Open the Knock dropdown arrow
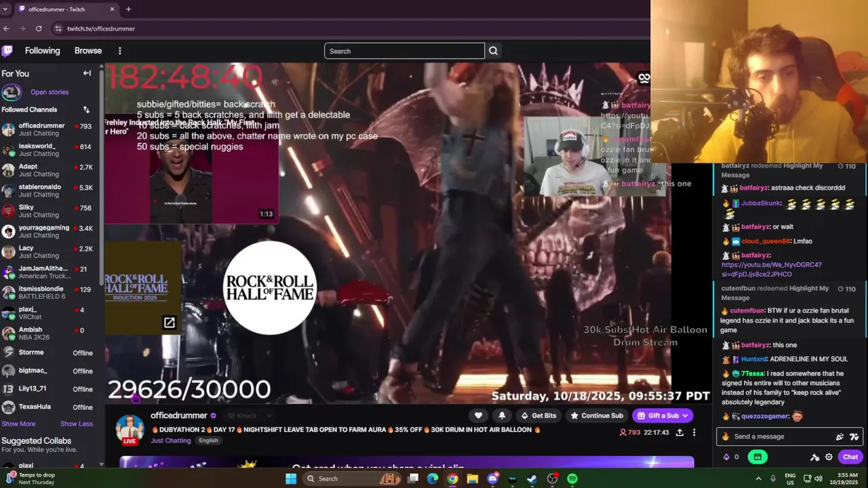This screenshot has width=868, height=488. click(x=269, y=415)
